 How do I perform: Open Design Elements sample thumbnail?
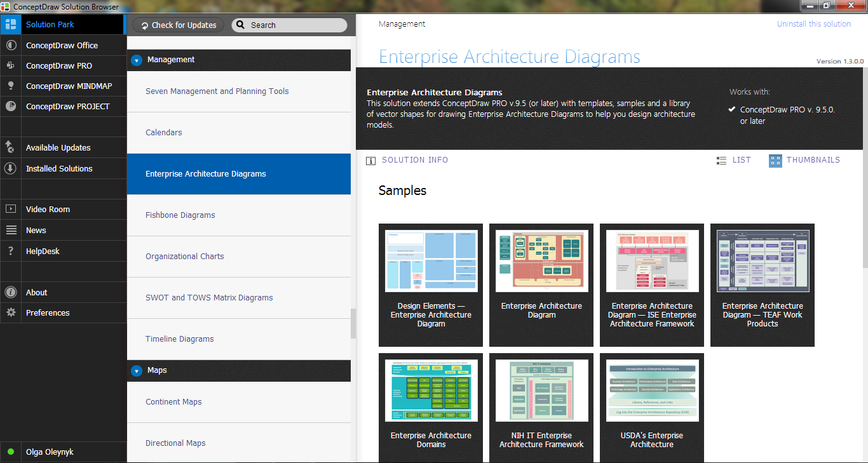coord(431,285)
